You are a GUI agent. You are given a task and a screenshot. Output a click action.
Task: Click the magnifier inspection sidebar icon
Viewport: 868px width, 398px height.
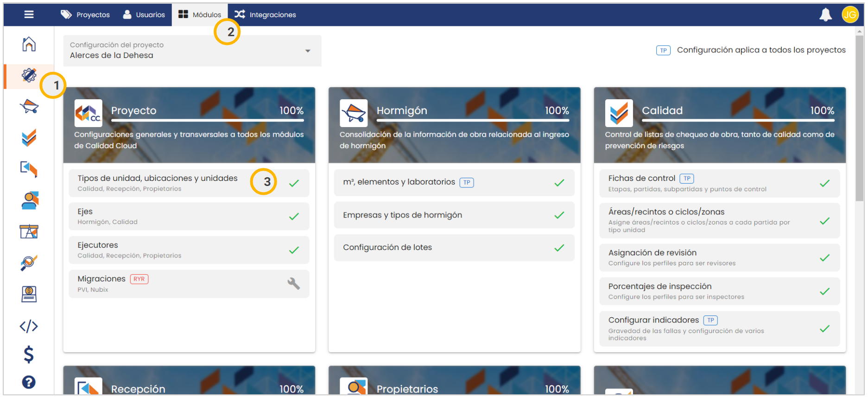click(29, 263)
